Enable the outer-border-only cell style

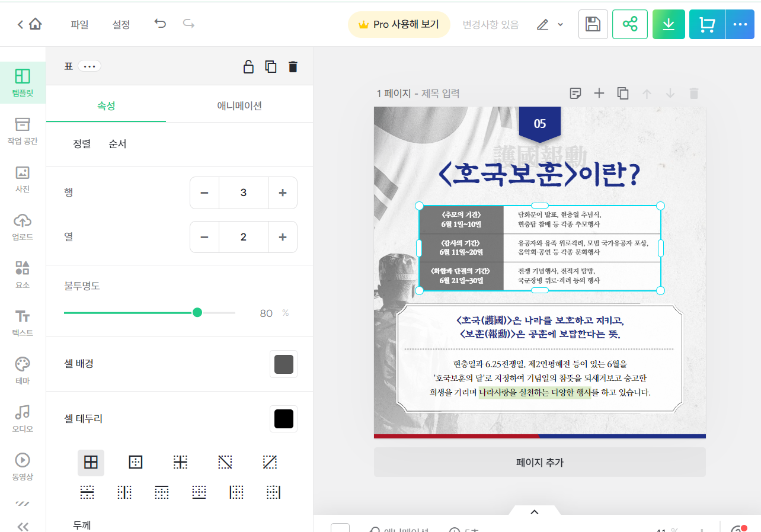[135, 462]
